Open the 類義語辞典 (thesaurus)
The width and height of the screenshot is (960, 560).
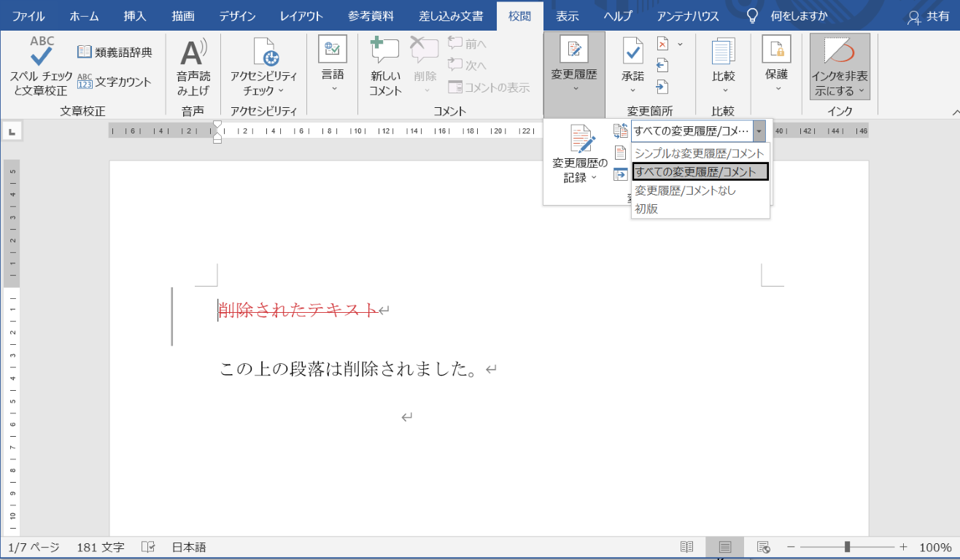click(x=114, y=50)
